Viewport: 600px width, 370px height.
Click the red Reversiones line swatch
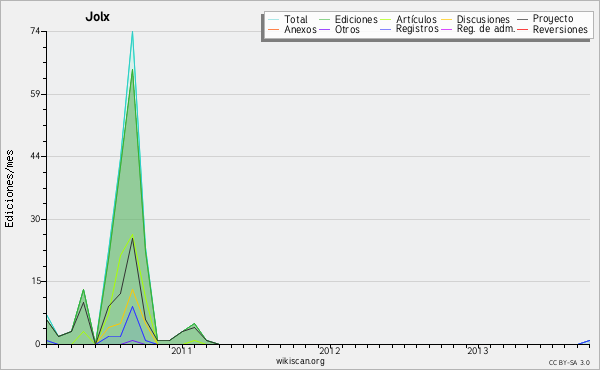(x=522, y=29)
